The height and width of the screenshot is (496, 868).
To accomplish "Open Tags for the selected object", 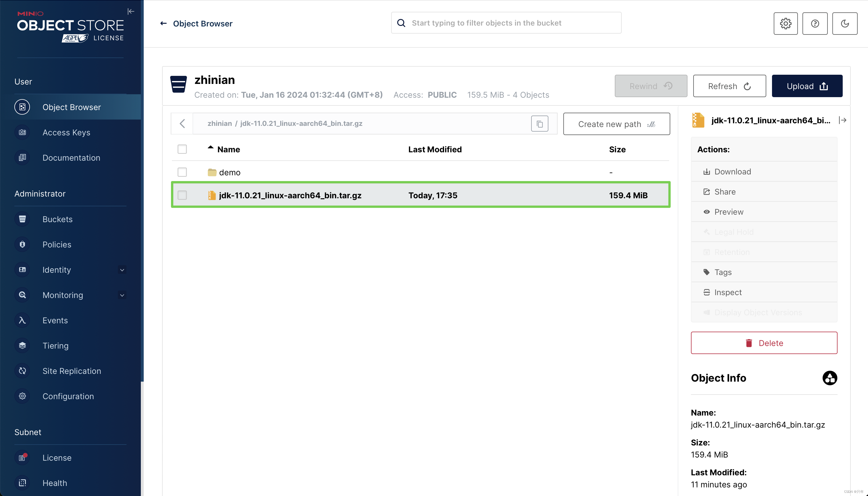I will 764,272.
